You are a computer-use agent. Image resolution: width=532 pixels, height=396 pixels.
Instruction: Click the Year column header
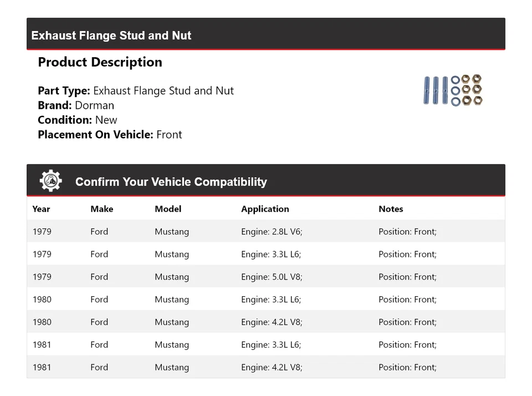click(x=41, y=209)
